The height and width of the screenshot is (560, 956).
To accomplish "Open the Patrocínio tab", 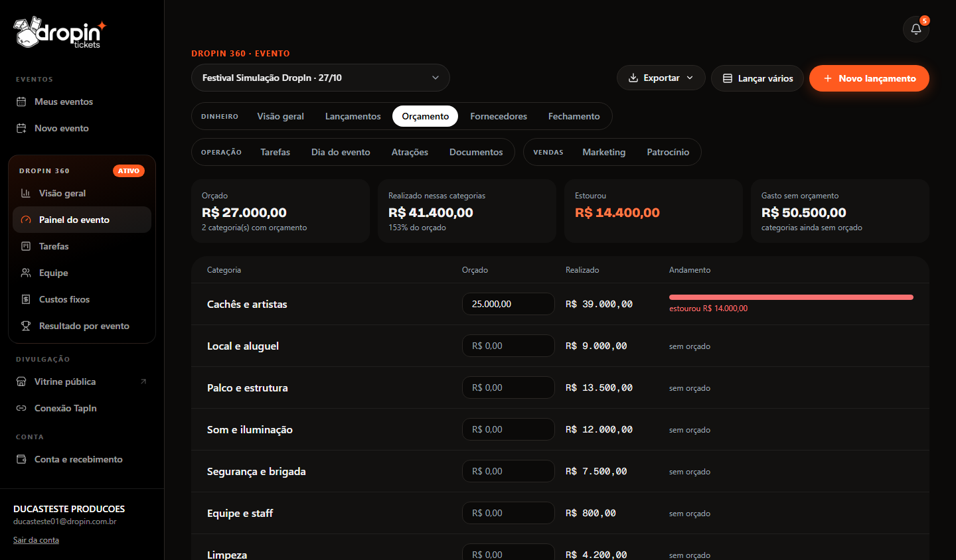I will tap(668, 152).
